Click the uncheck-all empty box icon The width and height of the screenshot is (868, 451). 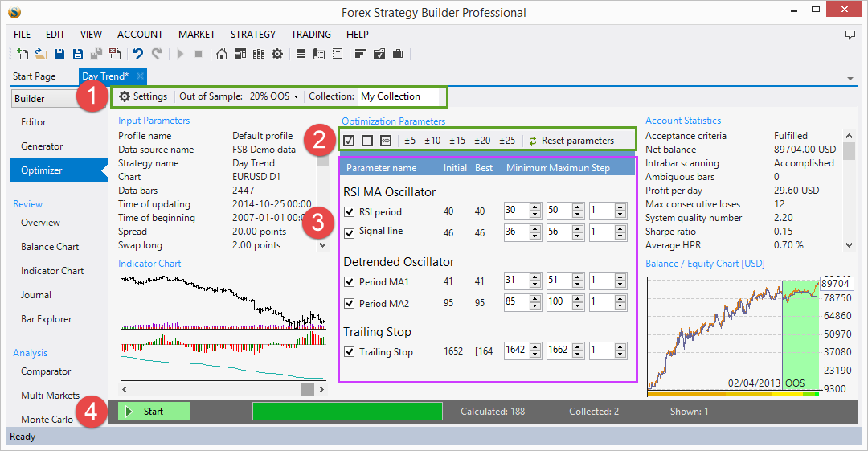[x=366, y=141]
